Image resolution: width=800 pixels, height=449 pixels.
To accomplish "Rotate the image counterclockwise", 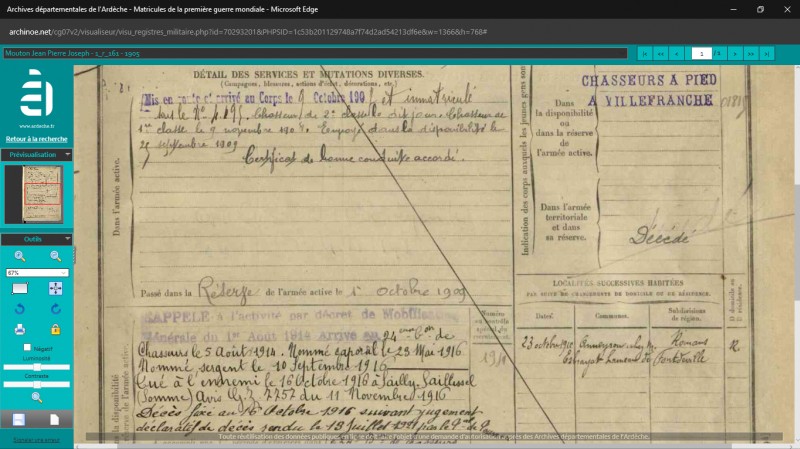I will point(20,309).
